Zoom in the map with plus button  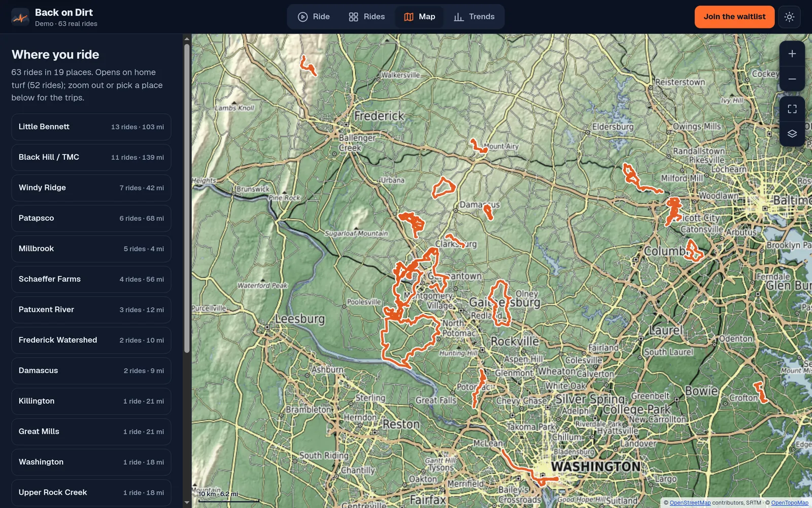(x=792, y=54)
